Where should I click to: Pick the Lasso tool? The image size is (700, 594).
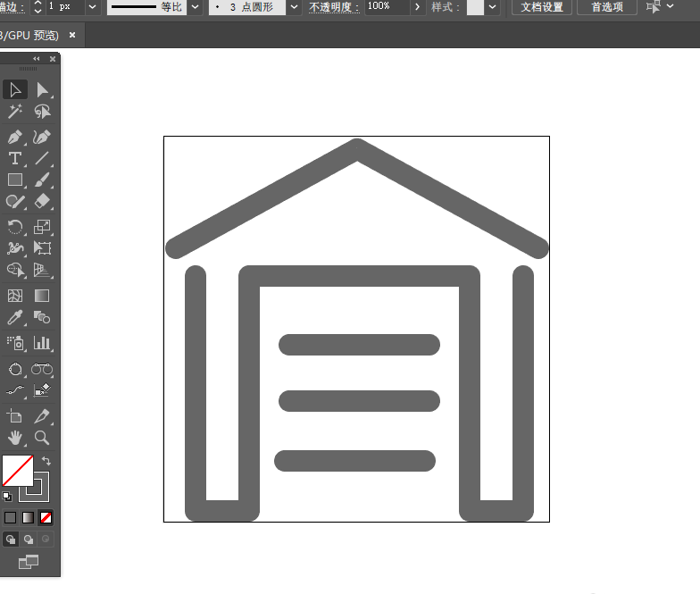coord(42,111)
